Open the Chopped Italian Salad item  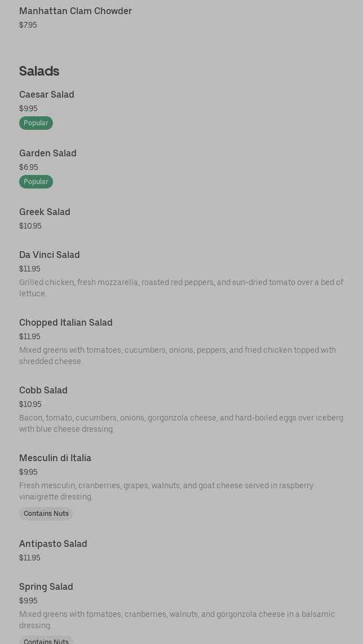[x=66, y=323]
